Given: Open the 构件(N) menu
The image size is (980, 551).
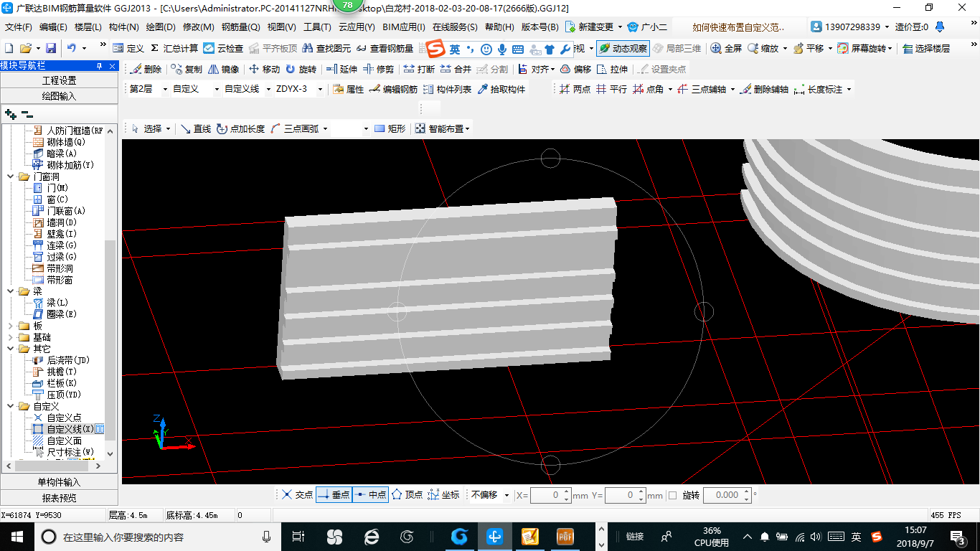Looking at the screenshot, I should click(x=123, y=27).
